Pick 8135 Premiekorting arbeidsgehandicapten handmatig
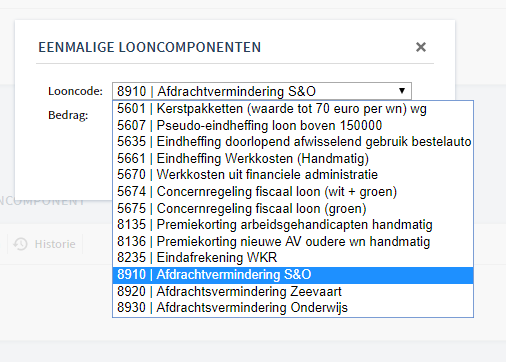The image size is (506, 362). [x=293, y=225]
